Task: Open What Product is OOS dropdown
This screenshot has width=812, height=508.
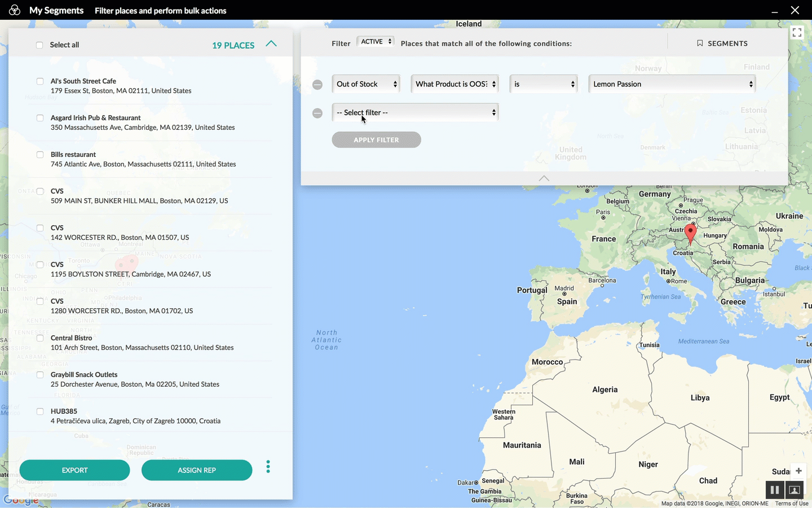Action: pyautogui.click(x=455, y=84)
